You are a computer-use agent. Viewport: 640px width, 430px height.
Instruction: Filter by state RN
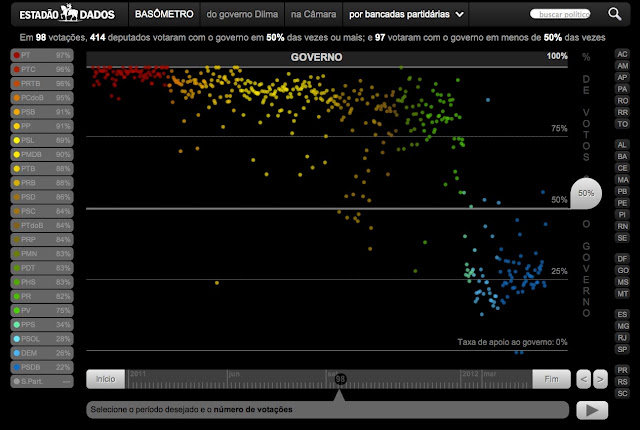click(x=622, y=226)
